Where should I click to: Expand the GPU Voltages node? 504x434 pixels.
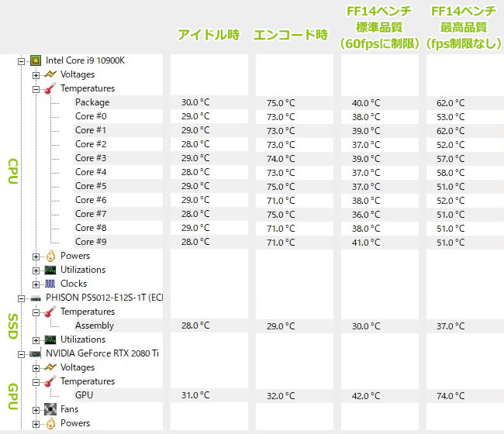[36, 368]
